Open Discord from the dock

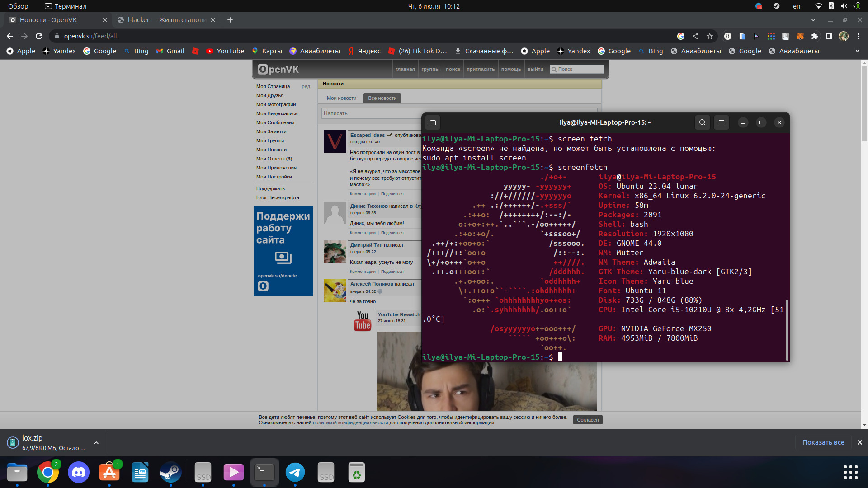(x=79, y=473)
